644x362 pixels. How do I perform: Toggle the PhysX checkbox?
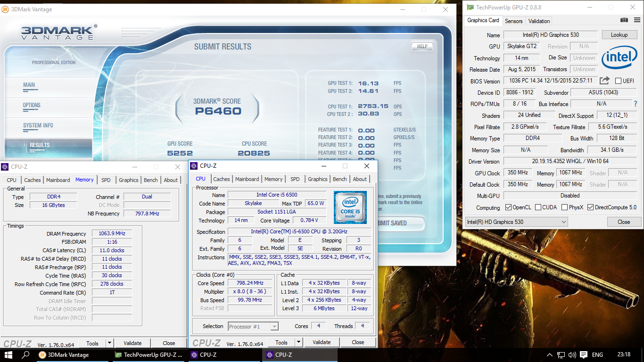[x=564, y=207]
